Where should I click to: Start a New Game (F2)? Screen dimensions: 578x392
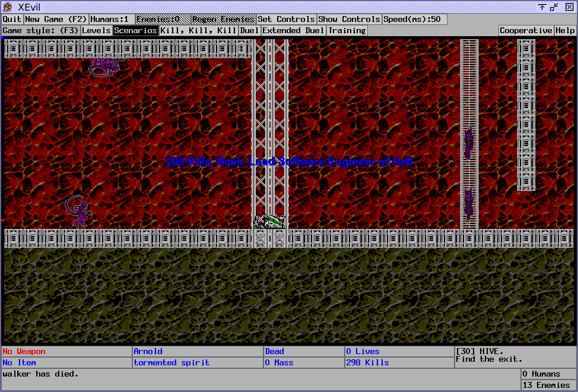click(56, 20)
